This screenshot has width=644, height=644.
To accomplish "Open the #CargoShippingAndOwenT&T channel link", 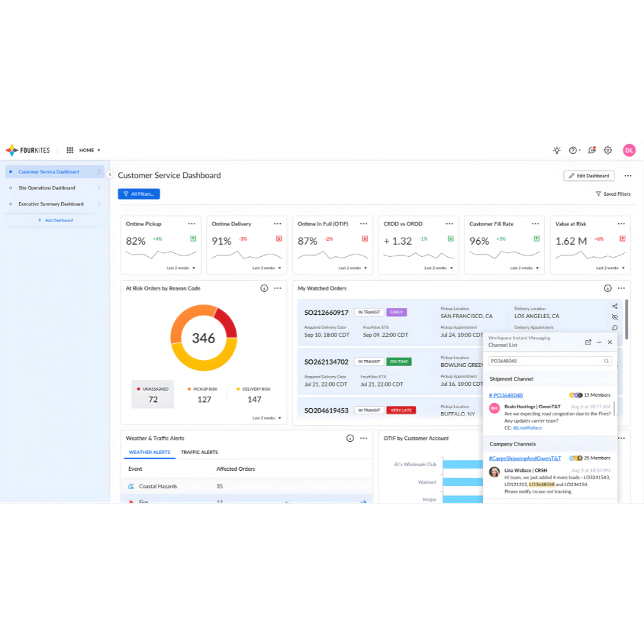I will coord(526,458).
